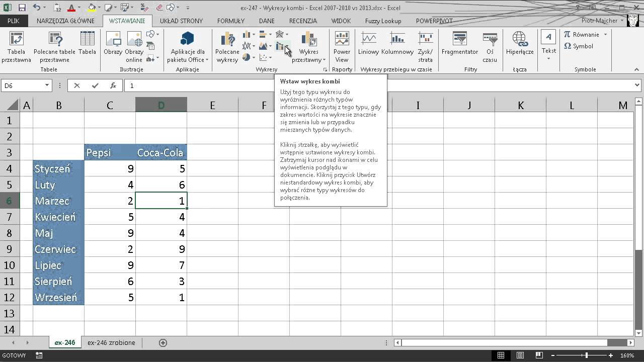Insert a Tabela

87,43
